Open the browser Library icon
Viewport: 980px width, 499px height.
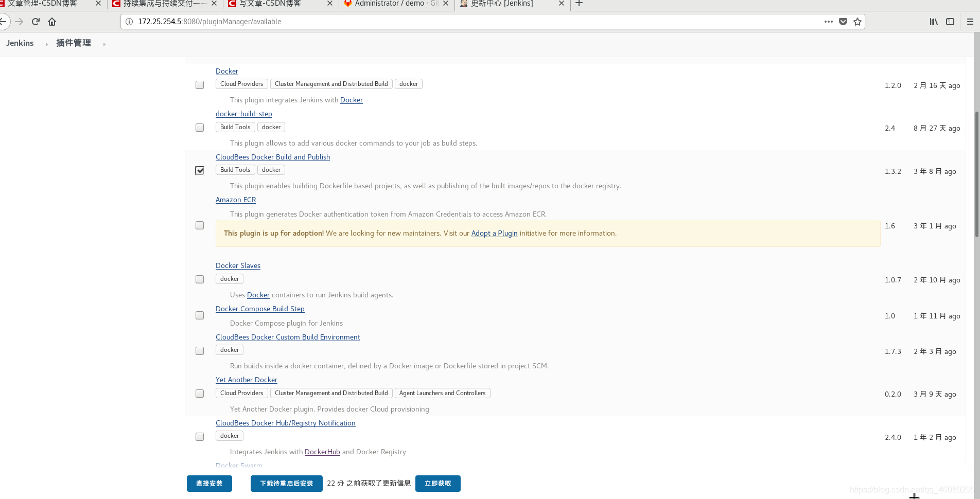[x=934, y=22]
